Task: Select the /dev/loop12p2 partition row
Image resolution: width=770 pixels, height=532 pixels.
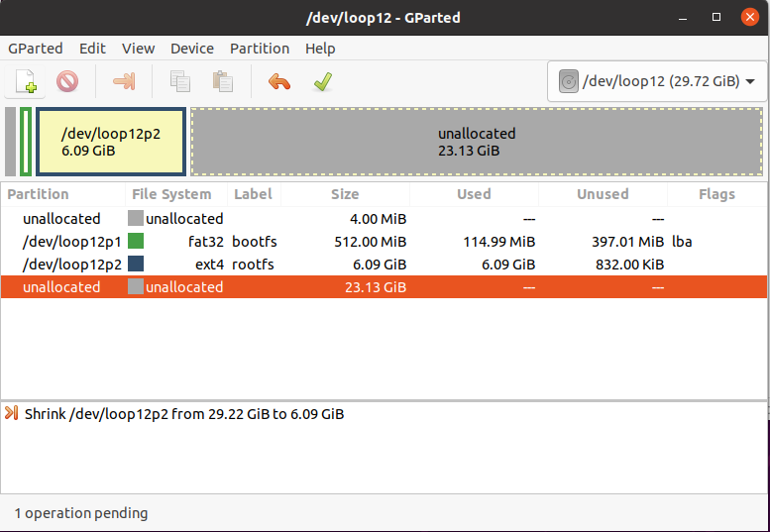Action: click(x=385, y=265)
